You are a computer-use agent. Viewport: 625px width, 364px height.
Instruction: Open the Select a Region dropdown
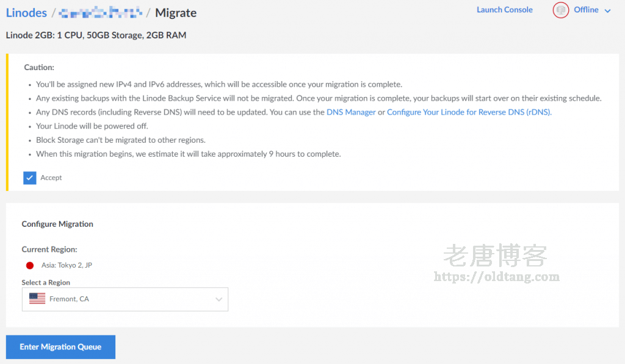tap(125, 299)
